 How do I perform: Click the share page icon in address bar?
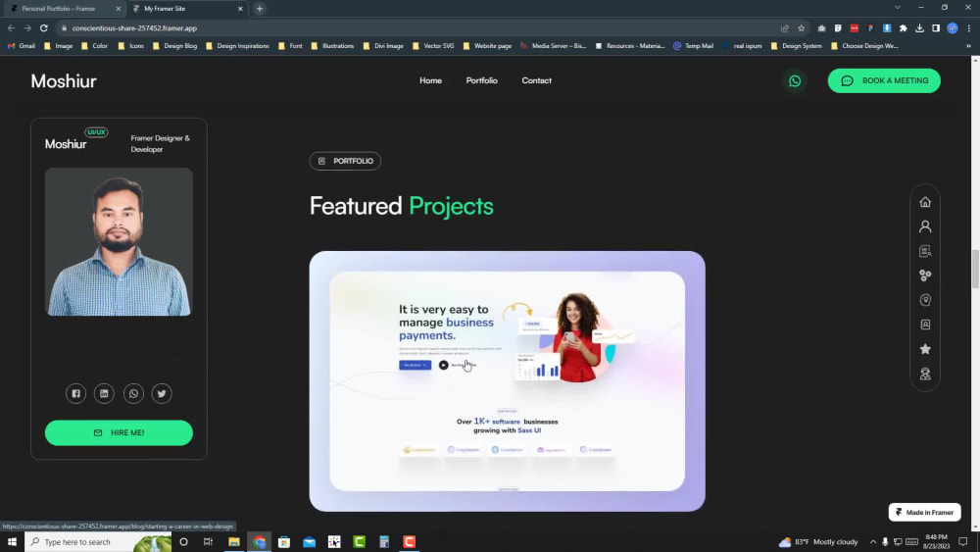[784, 28]
